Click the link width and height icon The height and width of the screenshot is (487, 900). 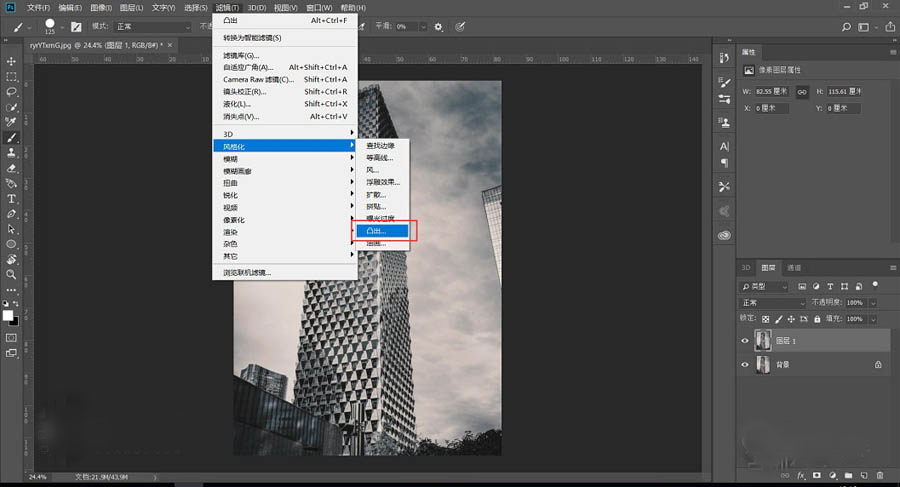pyautogui.click(x=802, y=91)
